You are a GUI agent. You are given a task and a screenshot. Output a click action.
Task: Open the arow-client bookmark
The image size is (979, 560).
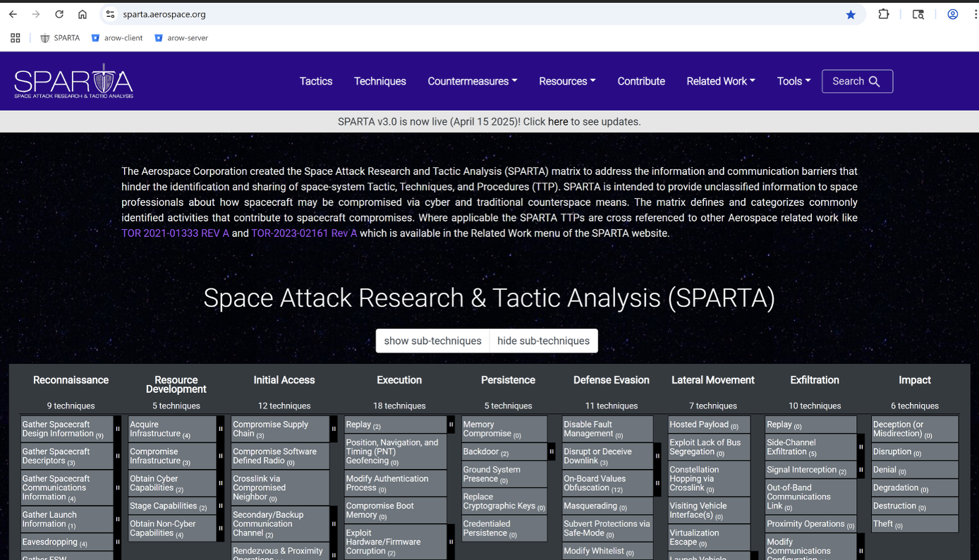[x=117, y=38]
